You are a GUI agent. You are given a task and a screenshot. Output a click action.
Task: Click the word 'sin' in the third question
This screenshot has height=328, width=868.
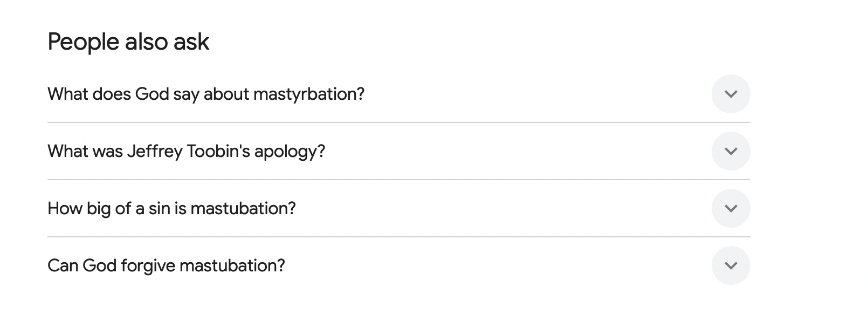coord(159,209)
